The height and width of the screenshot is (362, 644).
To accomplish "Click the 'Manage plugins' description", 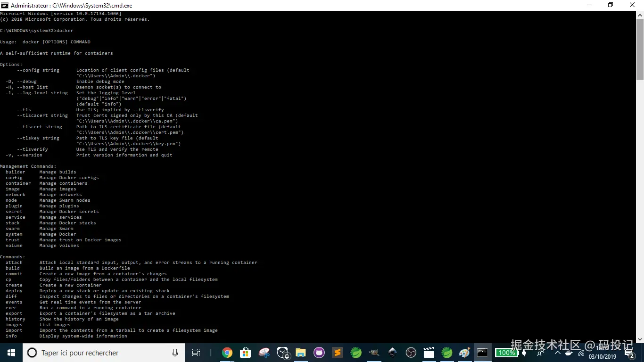I will [x=59, y=206].
